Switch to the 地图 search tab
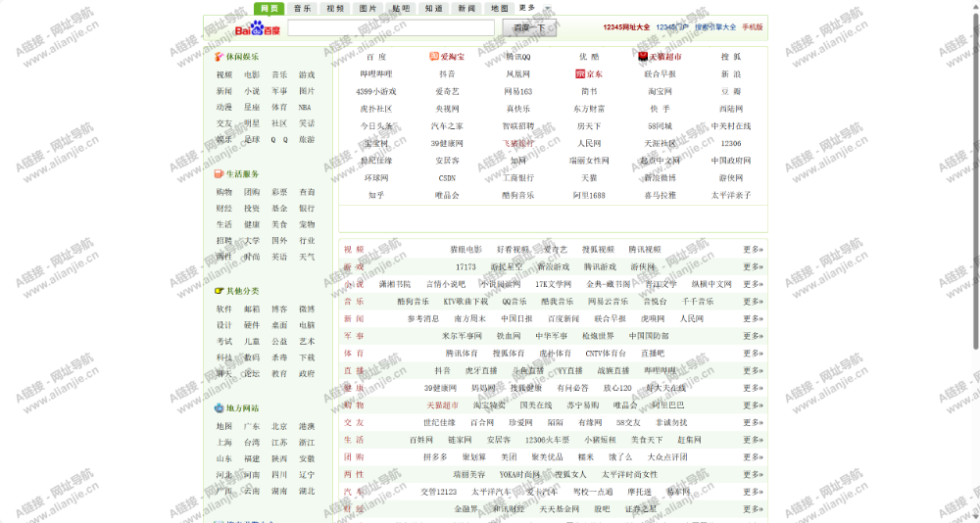This screenshot has height=523, width=980. point(500,8)
